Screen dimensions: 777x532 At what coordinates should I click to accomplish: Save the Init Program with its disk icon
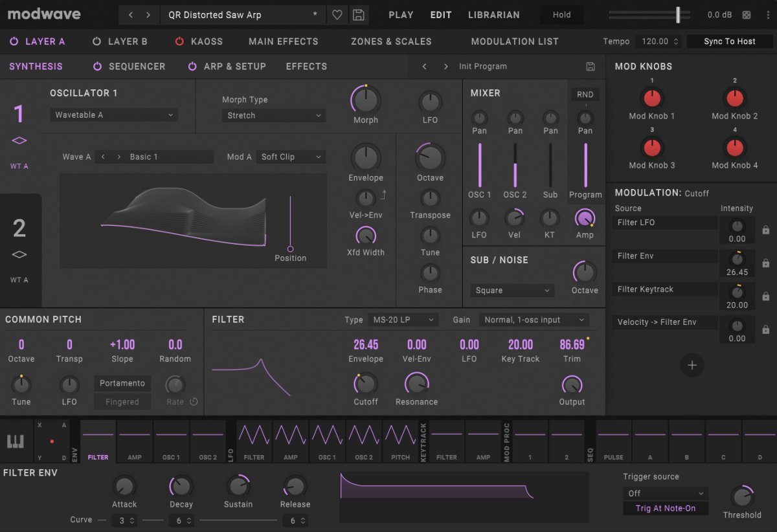coord(591,67)
